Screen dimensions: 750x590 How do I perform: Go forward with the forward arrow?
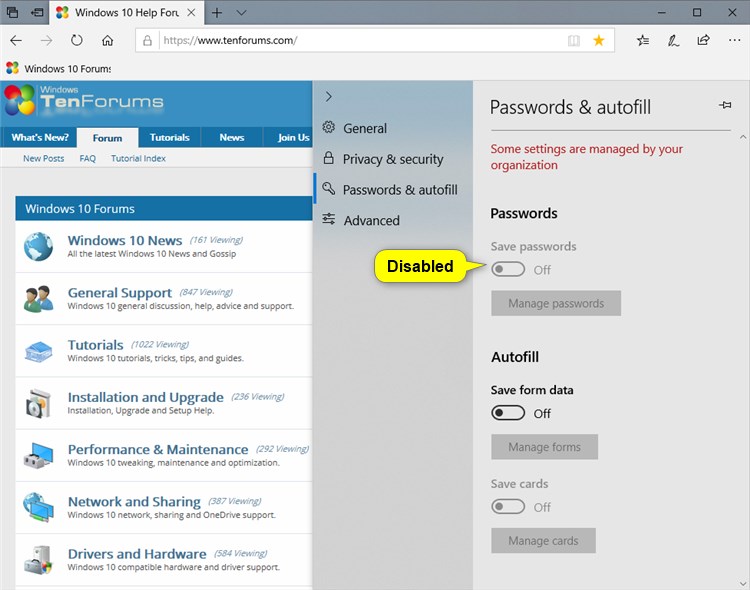point(46,40)
